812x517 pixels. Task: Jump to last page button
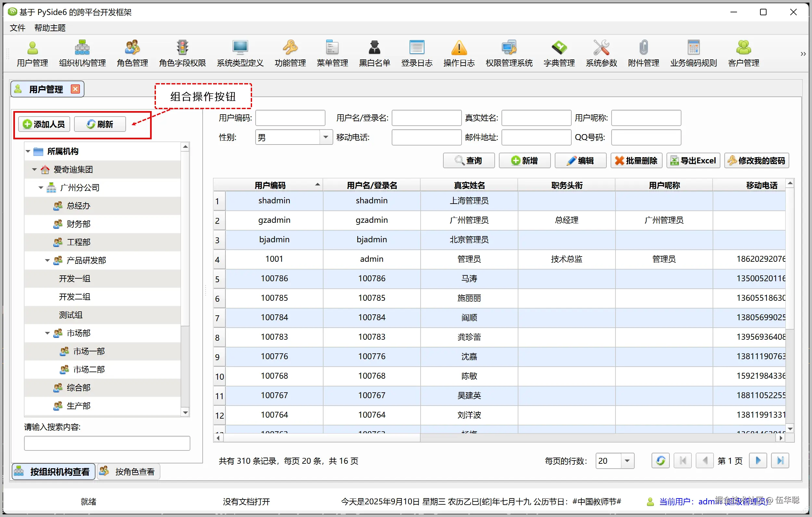[x=780, y=461]
